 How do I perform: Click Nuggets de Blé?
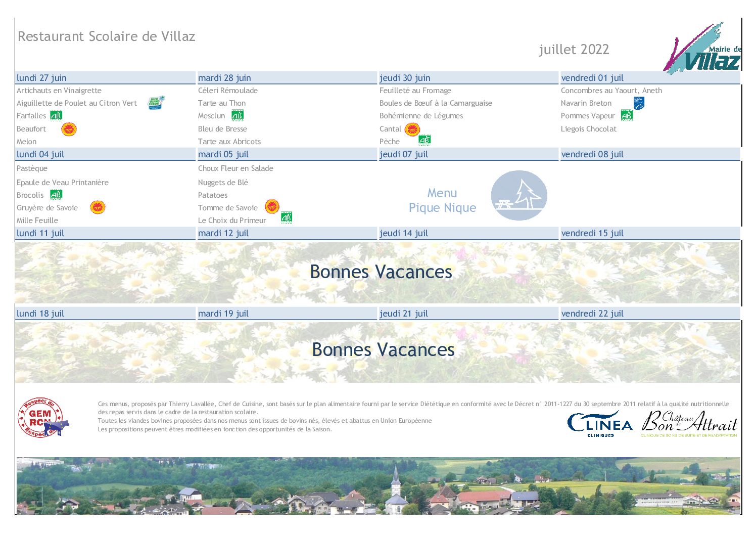click(223, 183)
